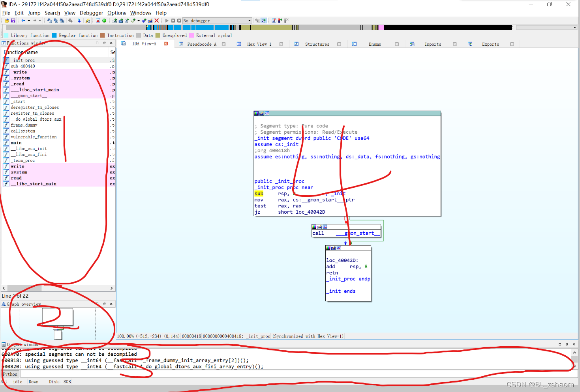Jump forward with the gray right arrow

click(x=34, y=21)
